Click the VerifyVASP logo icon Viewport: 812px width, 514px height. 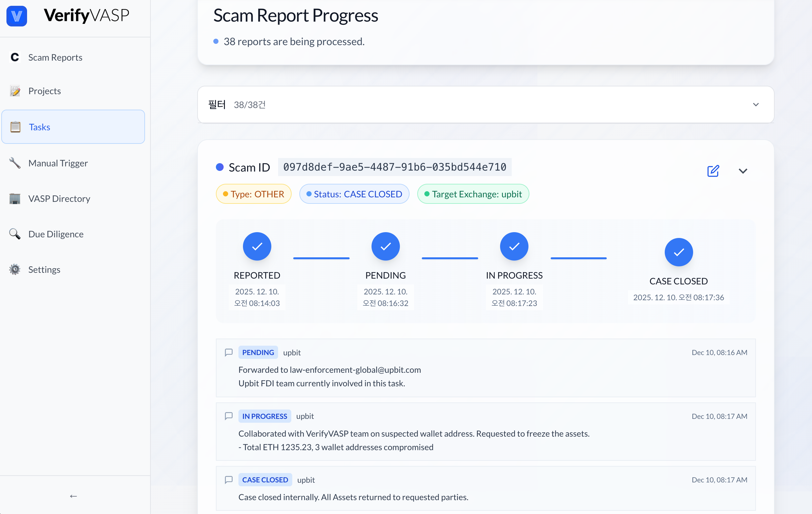coord(16,15)
